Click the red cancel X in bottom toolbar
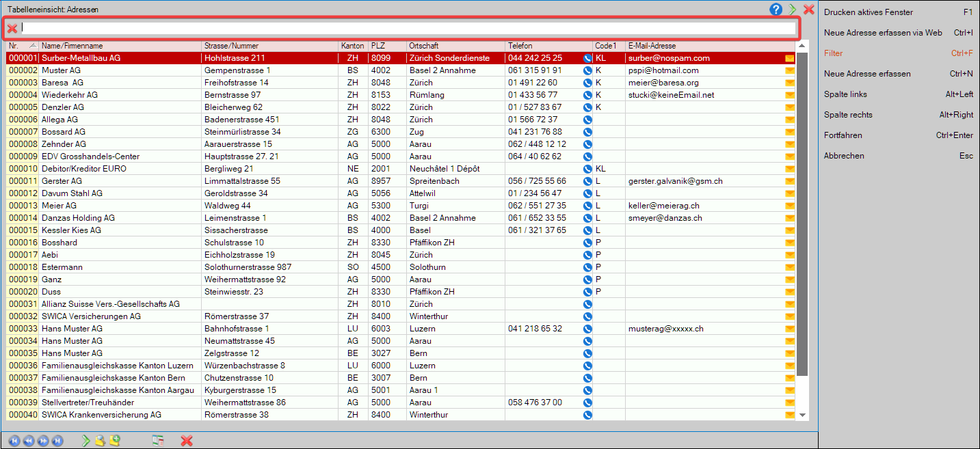The image size is (980, 449). 186,441
